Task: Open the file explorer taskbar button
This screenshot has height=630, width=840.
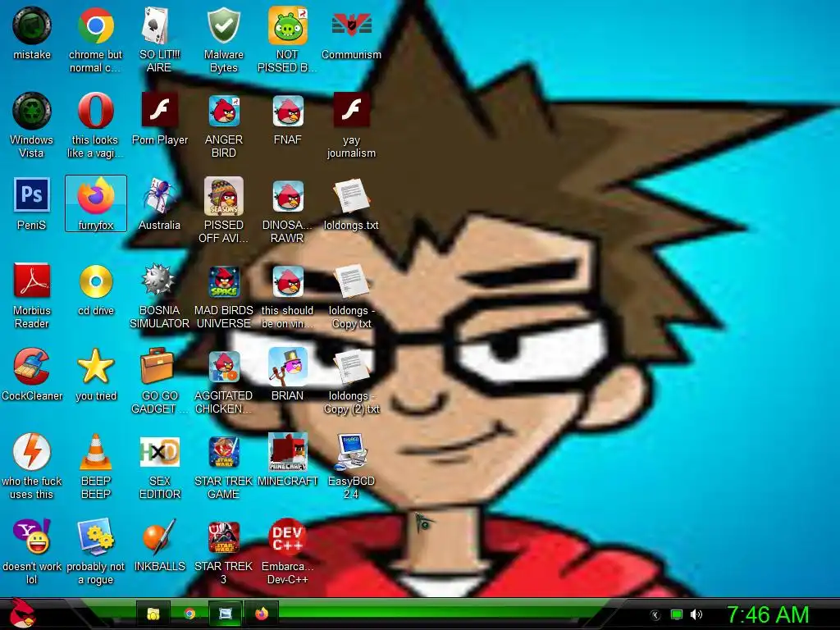Action: point(153,614)
